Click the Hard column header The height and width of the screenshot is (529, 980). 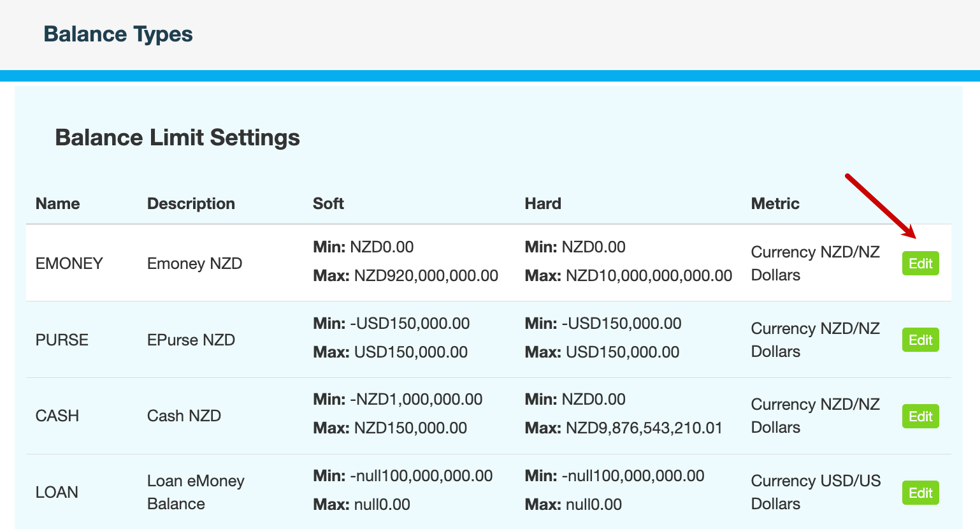542,203
